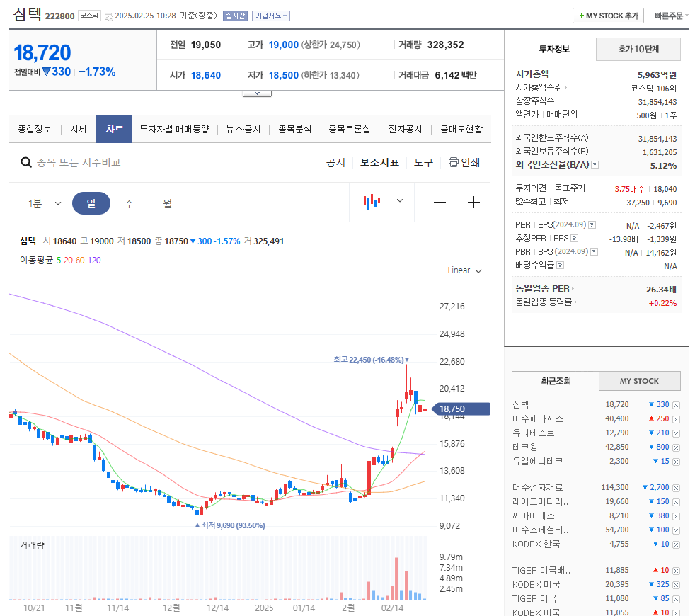Zoom in the chart with plus icon
Image resolution: width=695 pixels, height=616 pixels.
[473, 202]
